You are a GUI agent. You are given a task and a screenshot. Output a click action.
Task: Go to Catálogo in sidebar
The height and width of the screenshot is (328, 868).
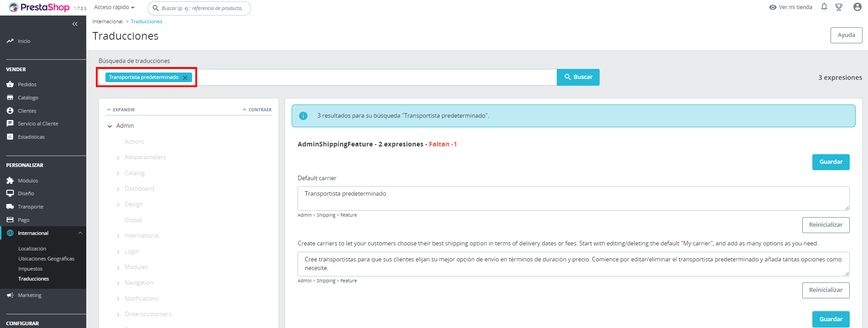28,98
